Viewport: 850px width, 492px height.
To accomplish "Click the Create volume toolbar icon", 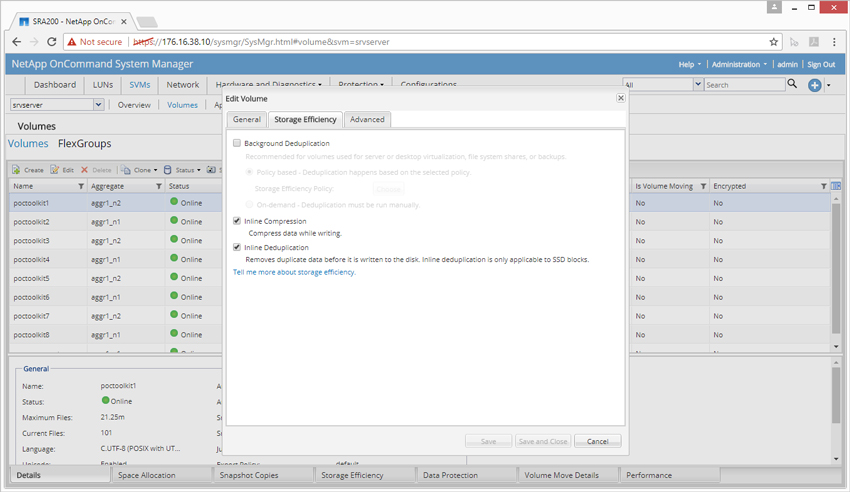I will pyautogui.click(x=16, y=170).
